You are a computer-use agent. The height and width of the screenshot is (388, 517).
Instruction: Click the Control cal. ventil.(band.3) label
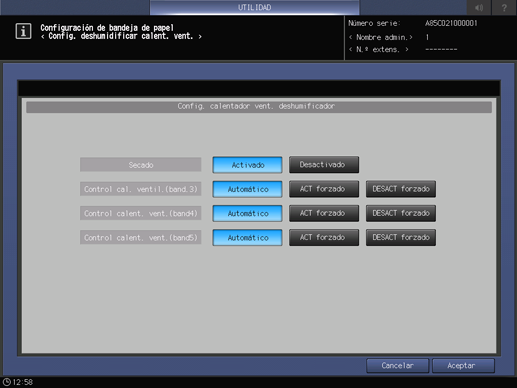click(140, 189)
